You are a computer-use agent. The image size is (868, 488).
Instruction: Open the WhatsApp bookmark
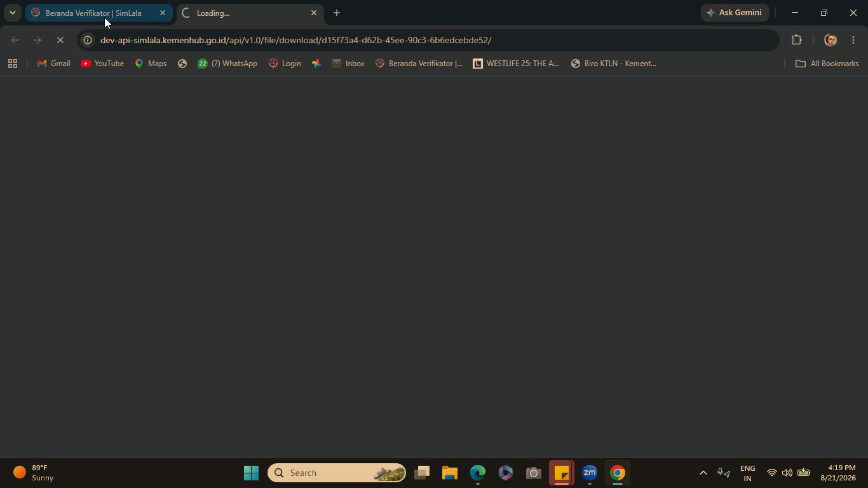[x=227, y=64]
